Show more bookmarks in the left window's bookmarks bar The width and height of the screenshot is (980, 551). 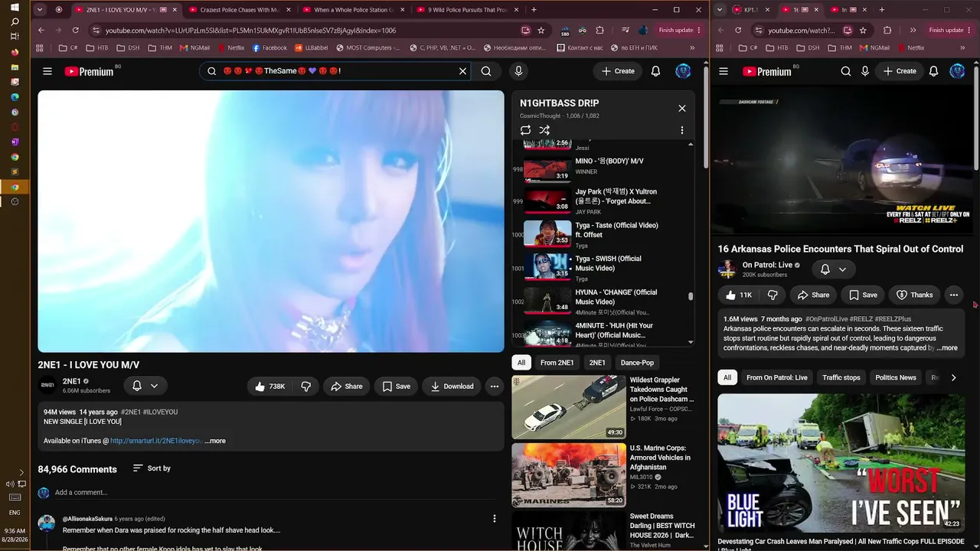point(692,47)
